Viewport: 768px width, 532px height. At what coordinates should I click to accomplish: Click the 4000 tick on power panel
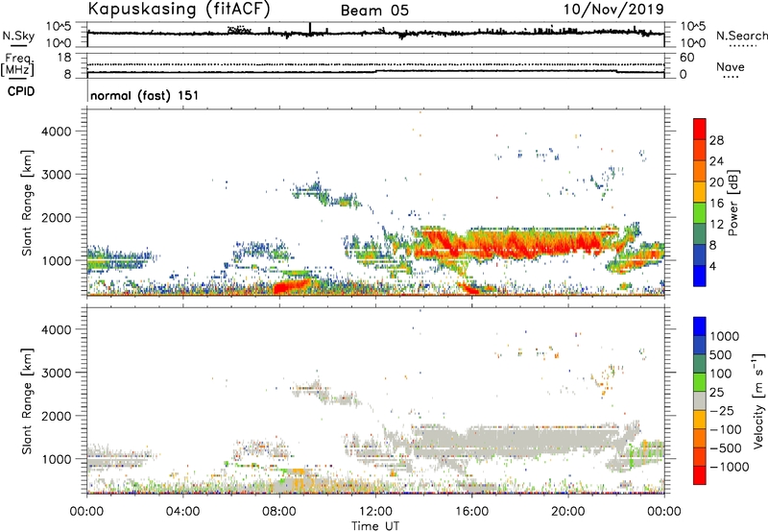(x=57, y=132)
